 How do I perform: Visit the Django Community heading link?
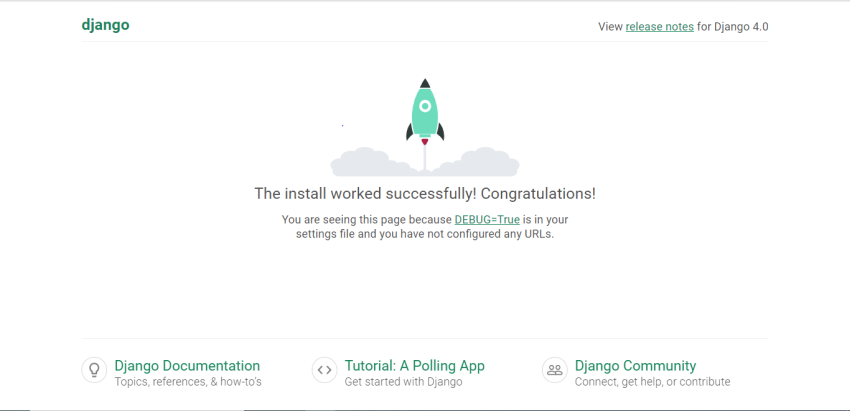point(635,365)
